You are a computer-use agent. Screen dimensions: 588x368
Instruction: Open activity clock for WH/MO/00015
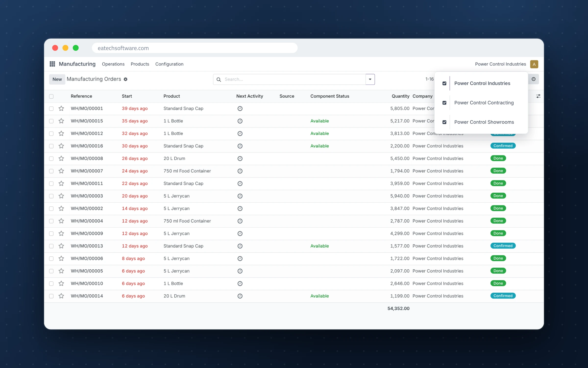[240, 121]
